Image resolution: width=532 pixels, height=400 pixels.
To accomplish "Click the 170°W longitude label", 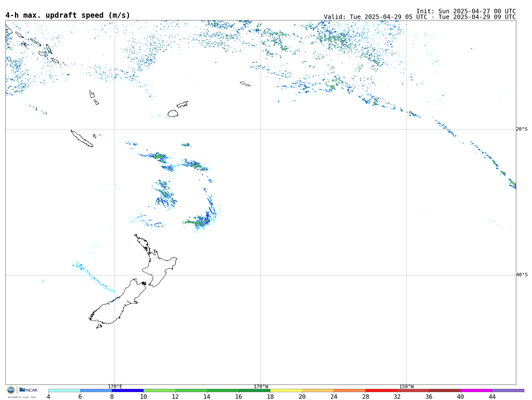I will pos(261,387).
